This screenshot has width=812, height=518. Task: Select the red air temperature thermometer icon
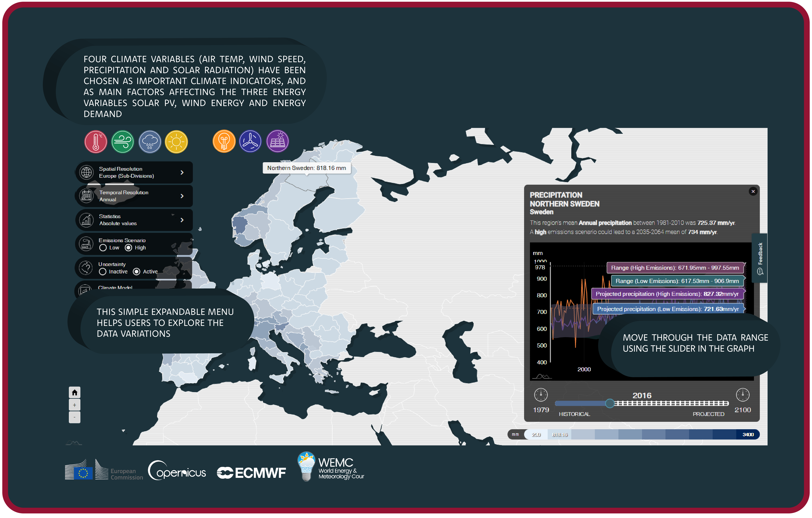[x=96, y=142]
